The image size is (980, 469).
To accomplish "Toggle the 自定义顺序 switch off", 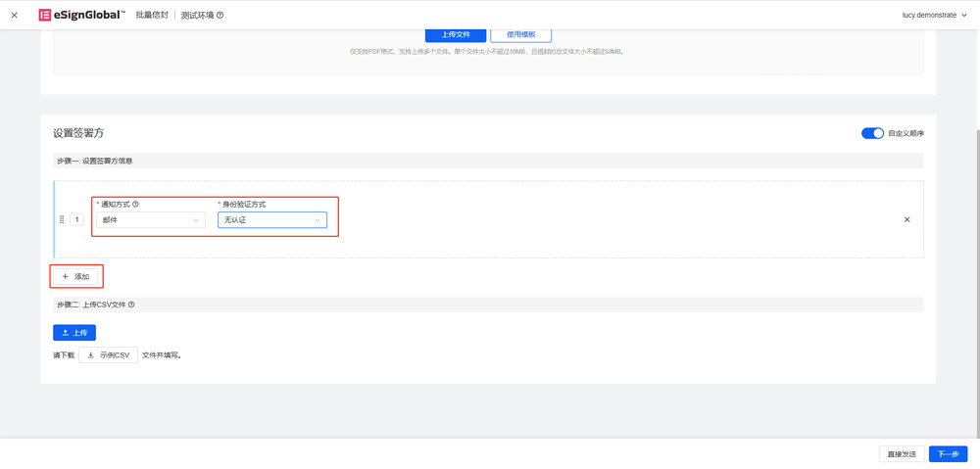I will [x=872, y=133].
